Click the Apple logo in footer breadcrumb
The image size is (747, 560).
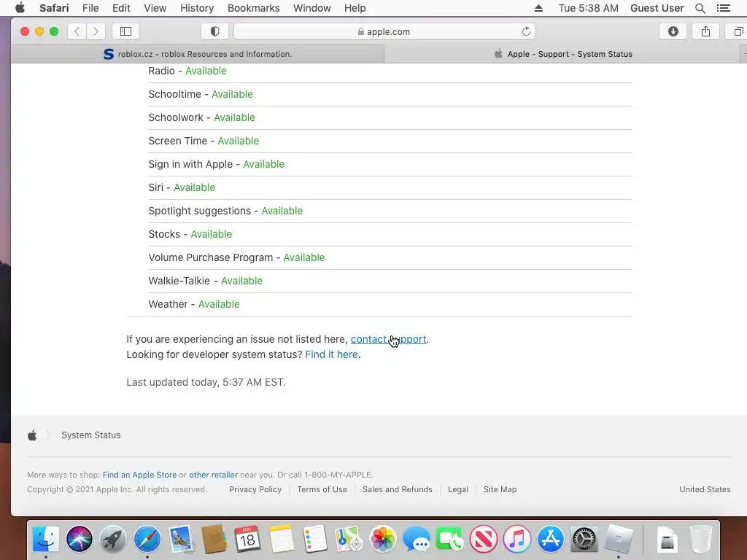point(32,435)
